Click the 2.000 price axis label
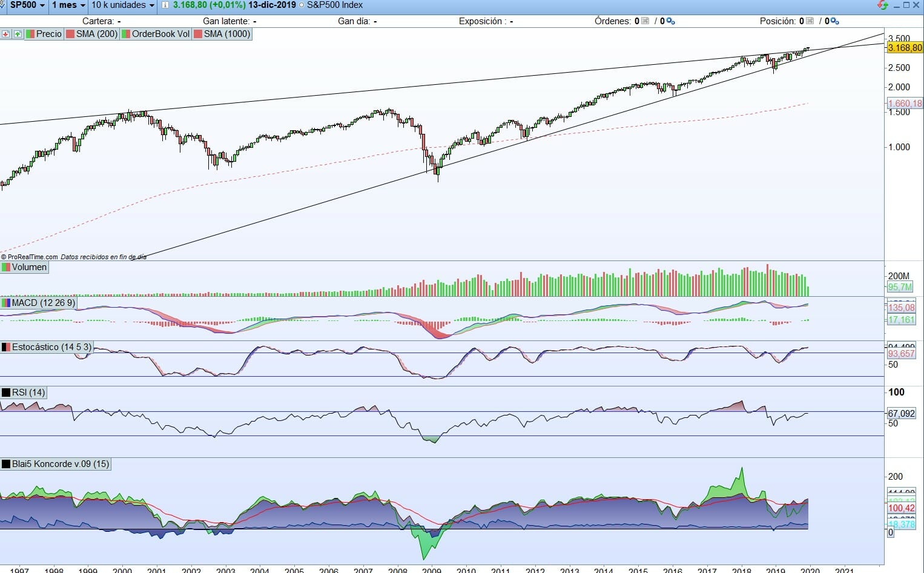This screenshot has width=924, height=573. (x=899, y=87)
